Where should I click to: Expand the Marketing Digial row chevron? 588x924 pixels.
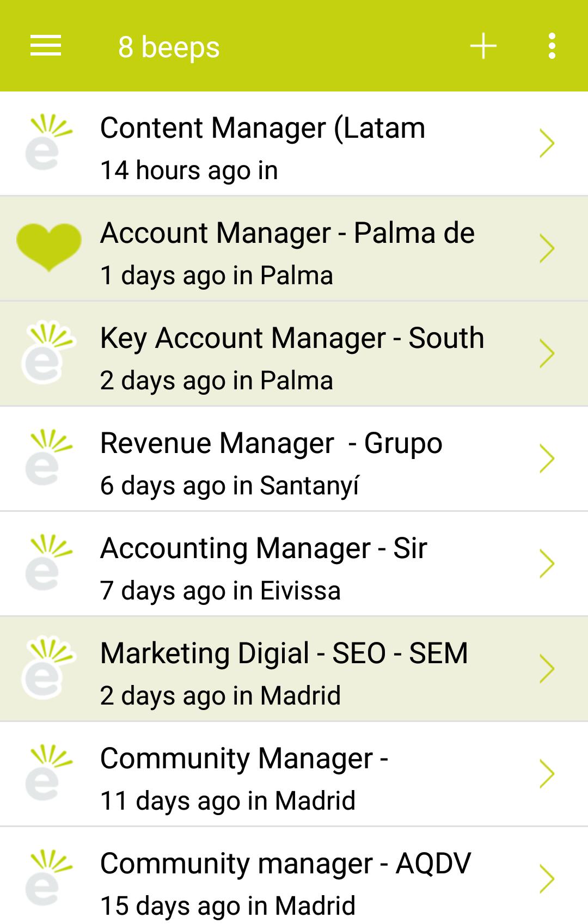pyautogui.click(x=547, y=669)
